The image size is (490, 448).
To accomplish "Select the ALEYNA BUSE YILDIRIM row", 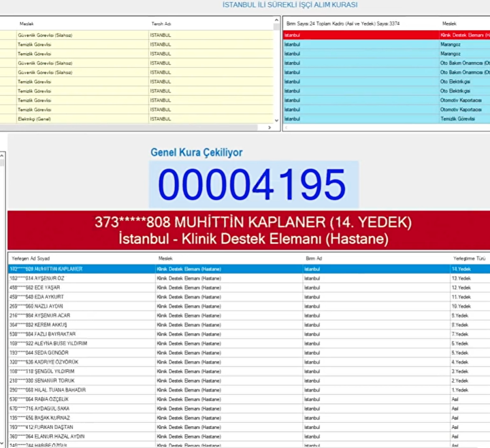I will pyautogui.click(x=249, y=343).
